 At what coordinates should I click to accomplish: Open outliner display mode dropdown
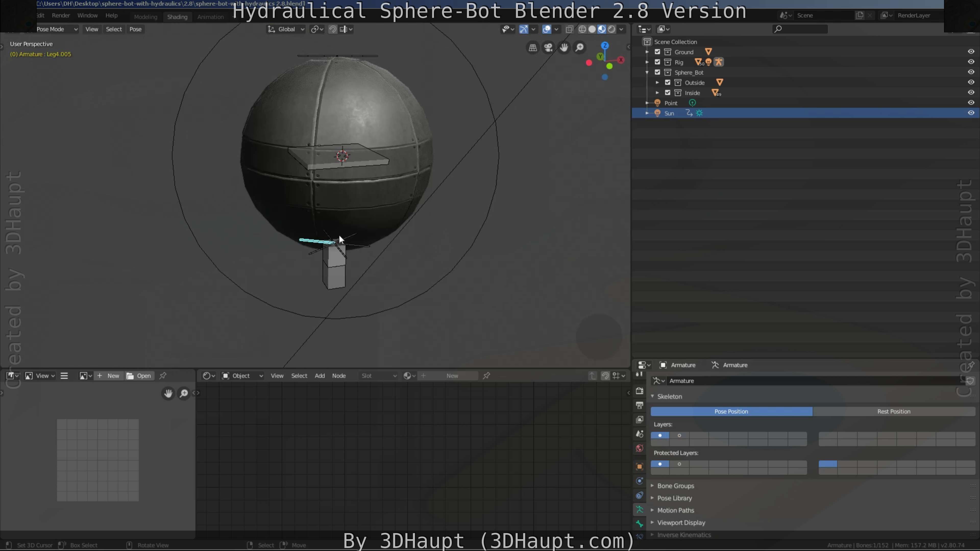pyautogui.click(x=664, y=29)
